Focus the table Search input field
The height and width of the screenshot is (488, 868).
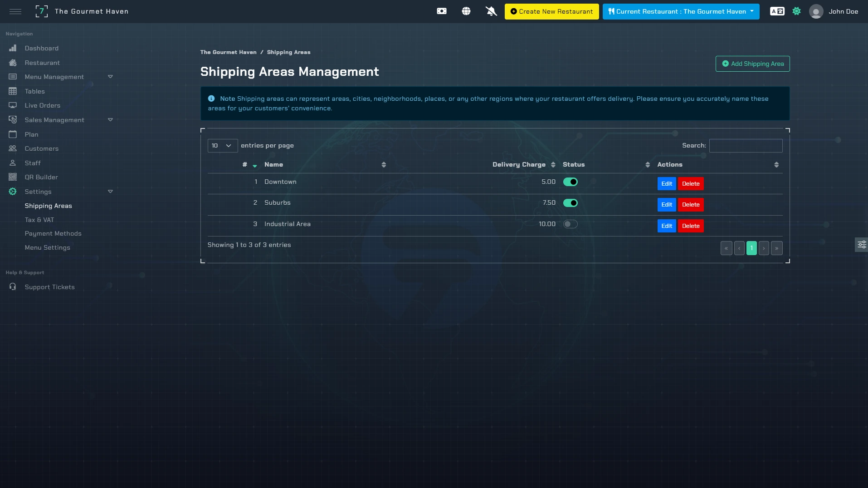pos(746,146)
